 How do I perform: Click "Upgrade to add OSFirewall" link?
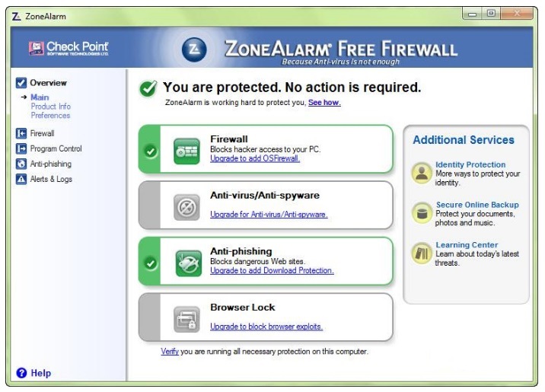(255, 158)
